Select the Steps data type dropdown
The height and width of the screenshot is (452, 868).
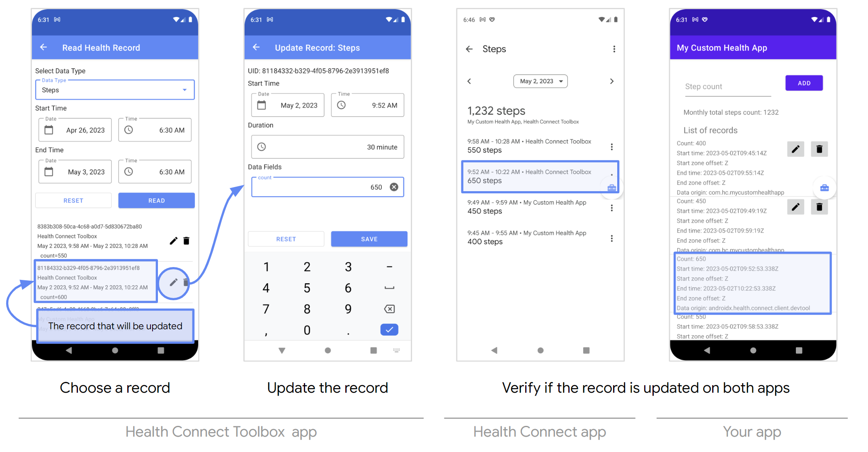point(114,90)
